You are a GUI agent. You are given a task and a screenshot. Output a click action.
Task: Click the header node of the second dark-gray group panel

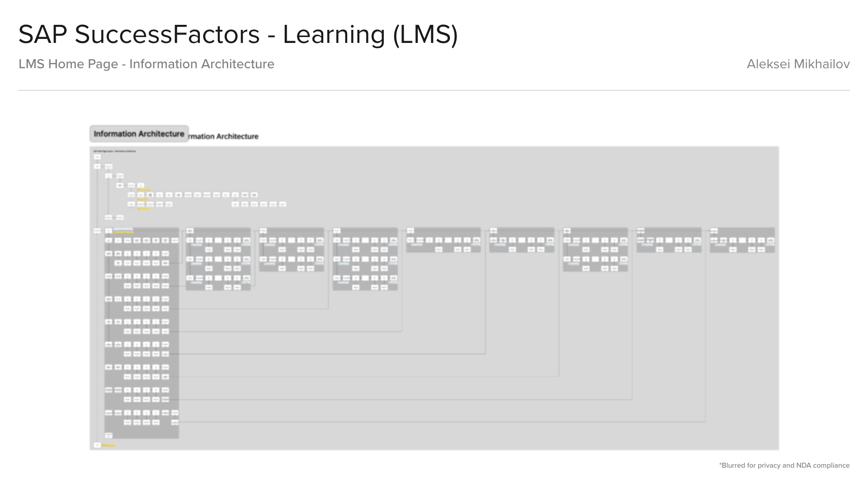tap(190, 231)
